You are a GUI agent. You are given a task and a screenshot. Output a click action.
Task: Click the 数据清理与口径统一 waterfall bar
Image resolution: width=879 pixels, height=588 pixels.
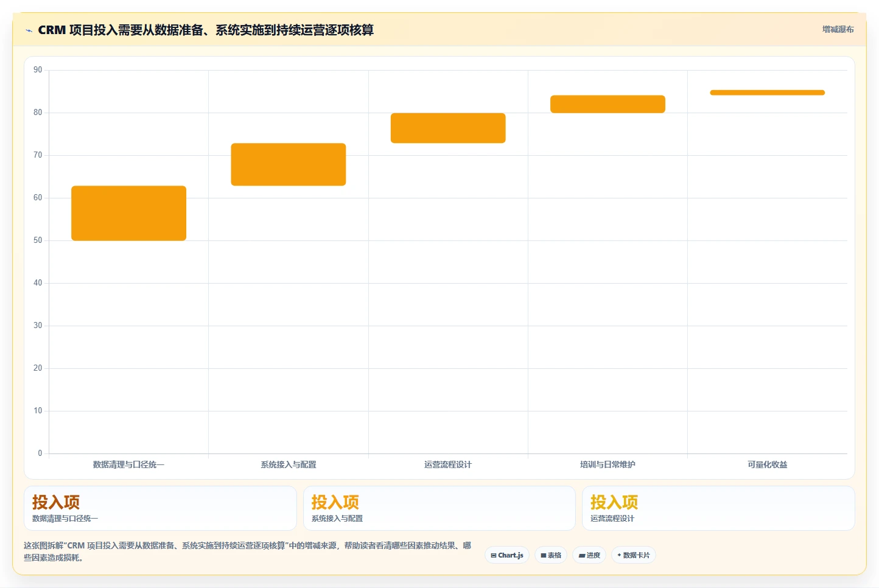click(x=128, y=213)
